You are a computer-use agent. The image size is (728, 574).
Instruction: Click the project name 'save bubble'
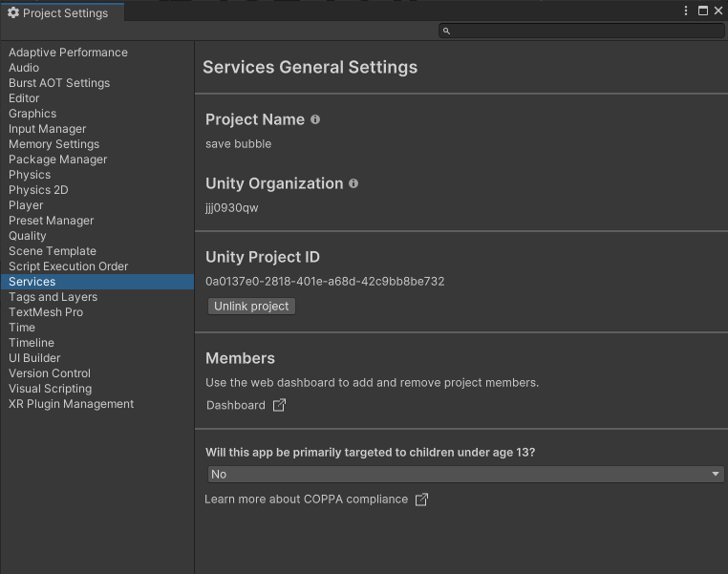(238, 144)
